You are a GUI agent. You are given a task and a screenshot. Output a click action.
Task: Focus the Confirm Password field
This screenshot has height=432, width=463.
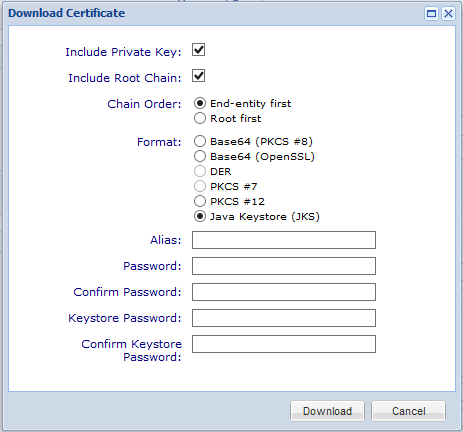[284, 292]
